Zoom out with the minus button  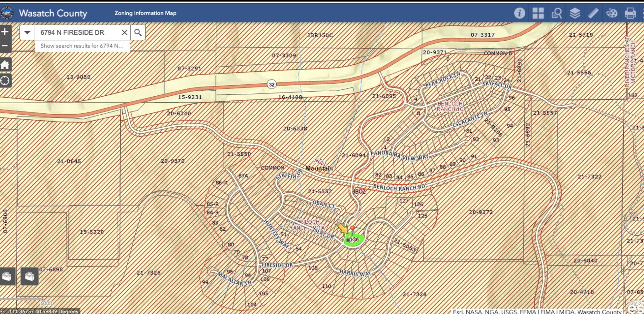pos(5,46)
